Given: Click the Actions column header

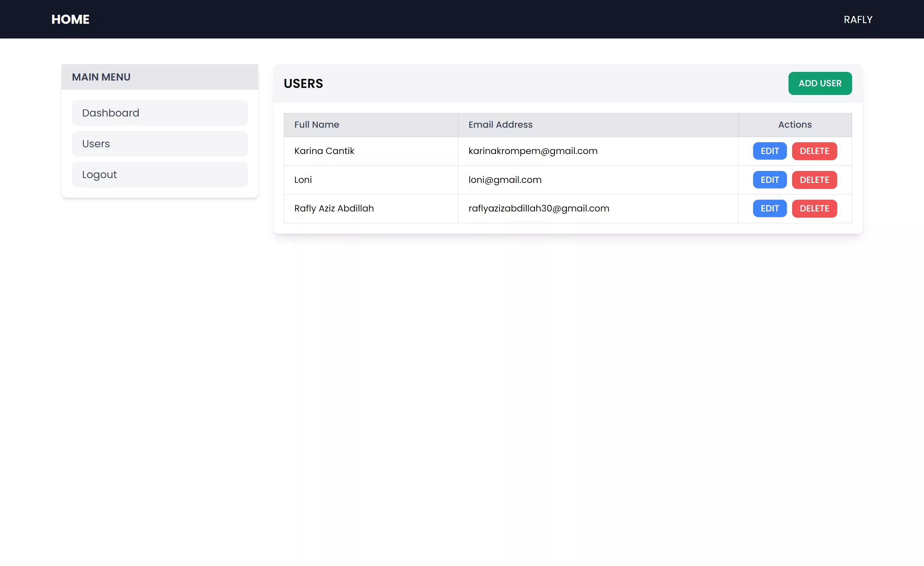Looking at the screenshot, I should point(795,124).
